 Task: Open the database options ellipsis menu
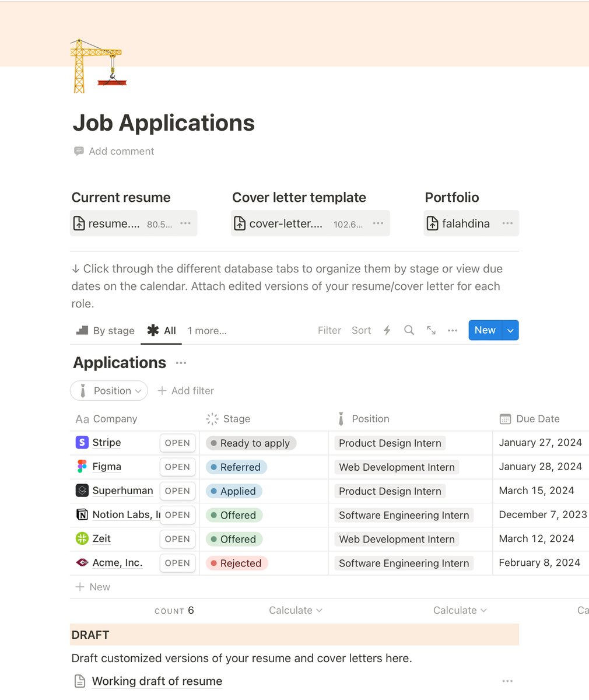pyautogui.click(x=453, y=330)
